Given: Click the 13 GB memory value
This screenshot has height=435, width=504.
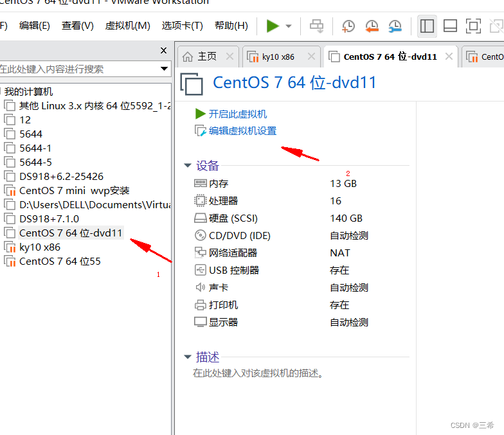Looking at the screenshot, I should pos(343,184).
